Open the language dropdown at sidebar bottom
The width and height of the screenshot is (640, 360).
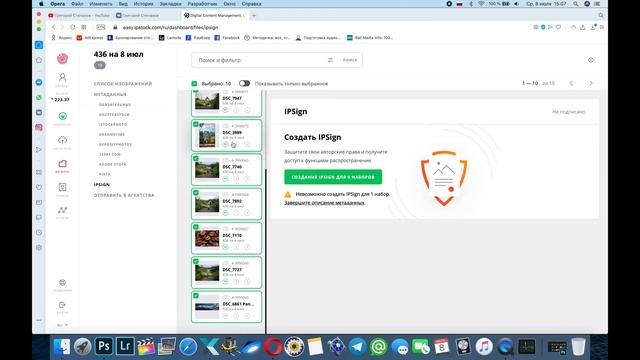click(x=62, y=325)
